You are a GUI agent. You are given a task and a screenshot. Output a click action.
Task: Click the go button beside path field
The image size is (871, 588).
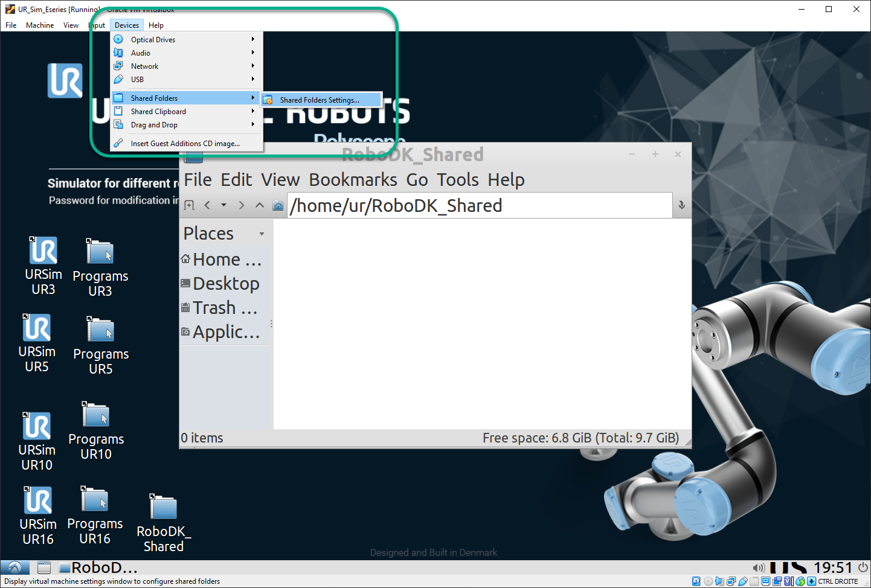click(681, 205)
